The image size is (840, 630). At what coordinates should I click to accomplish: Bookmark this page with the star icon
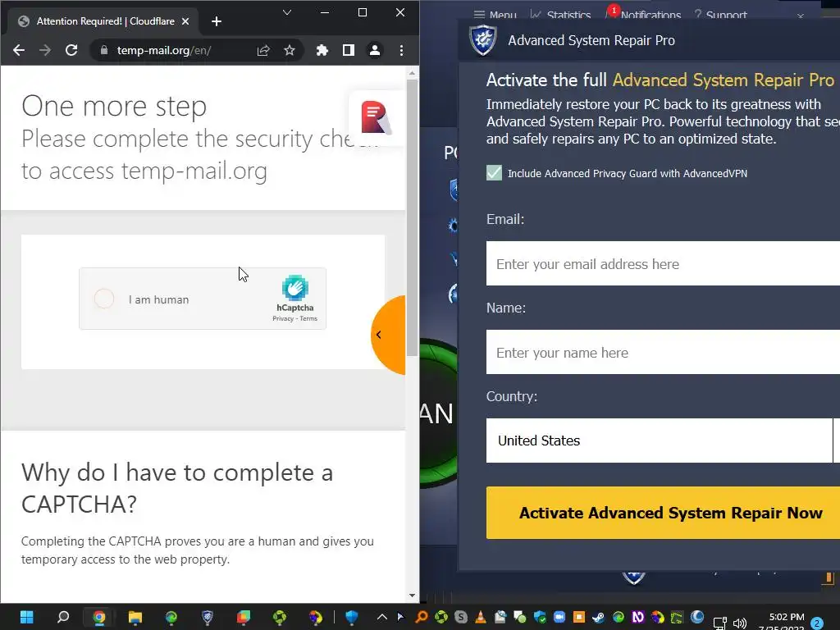click(x=290, y=50)
